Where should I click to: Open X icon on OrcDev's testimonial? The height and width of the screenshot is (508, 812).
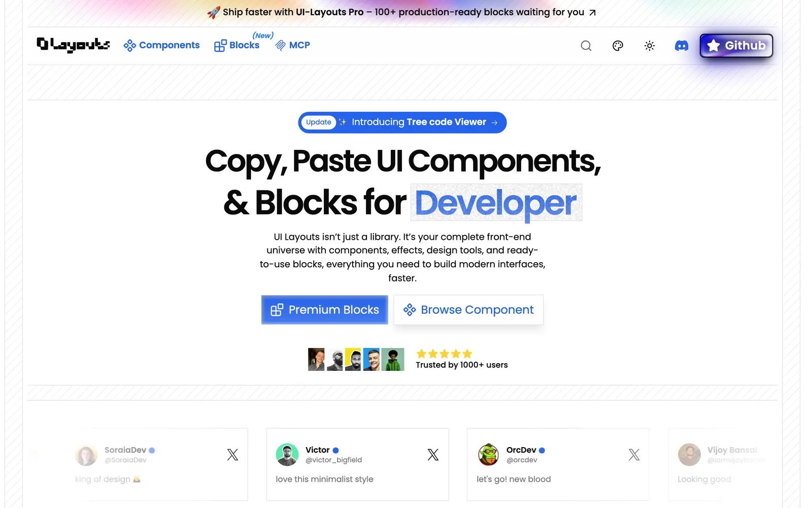[634, 455]
